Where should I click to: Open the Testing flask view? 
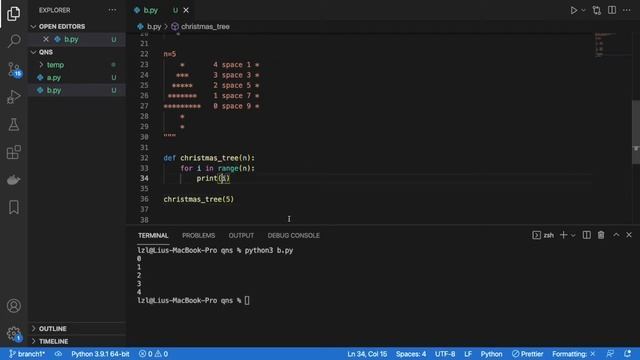point(13,124)
